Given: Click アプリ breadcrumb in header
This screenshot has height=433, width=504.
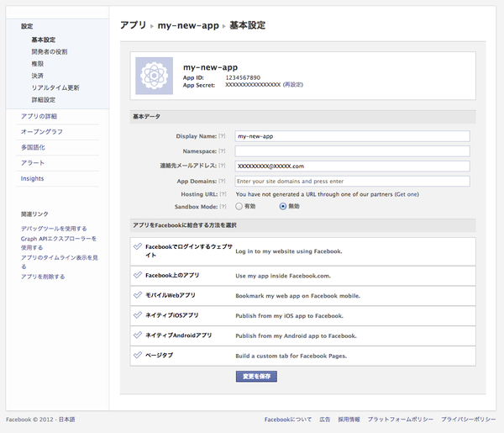Looking at the screenshot, I should (x=133, y=25).
